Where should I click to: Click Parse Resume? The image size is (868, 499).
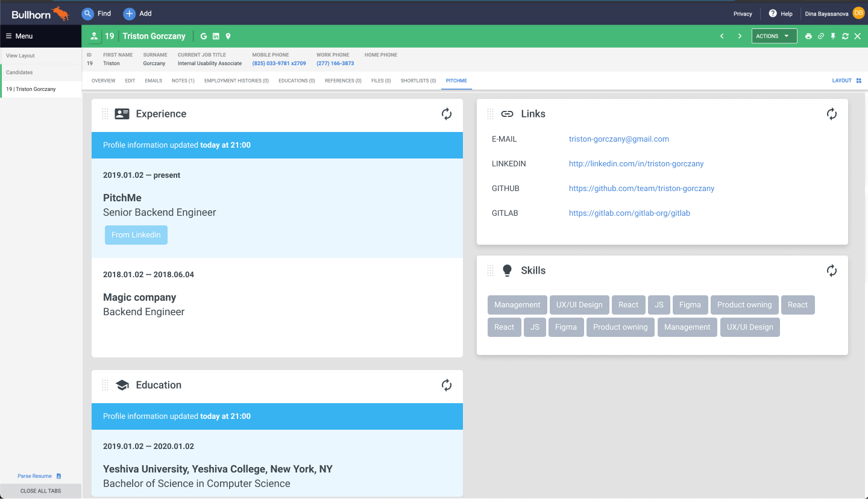35,476
